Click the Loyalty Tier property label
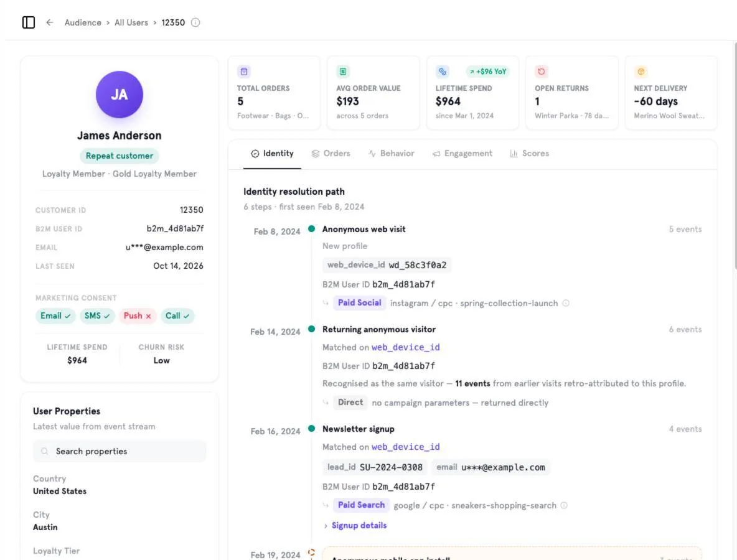Viewport: 737px width, 560px height. (x=57, y=551)
